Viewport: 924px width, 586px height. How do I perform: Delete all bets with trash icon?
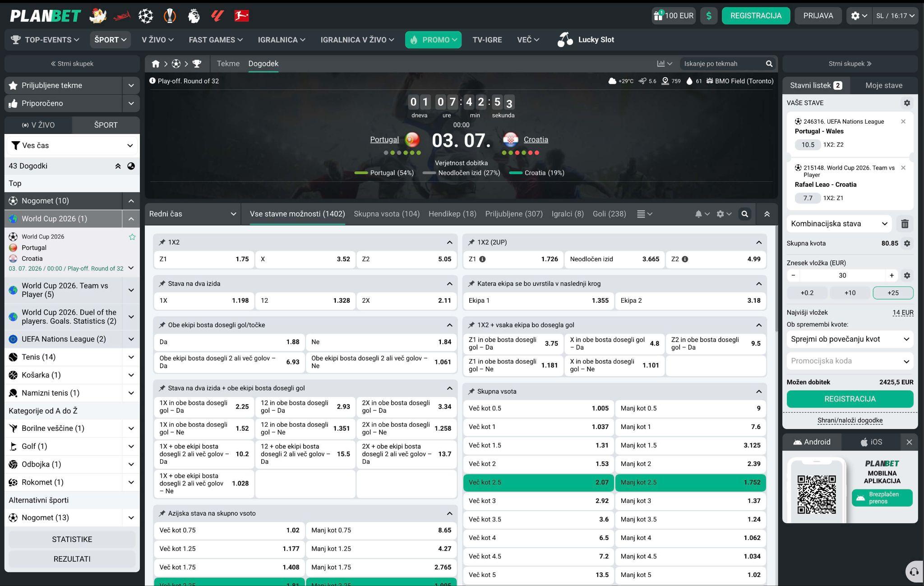point(905,224)
